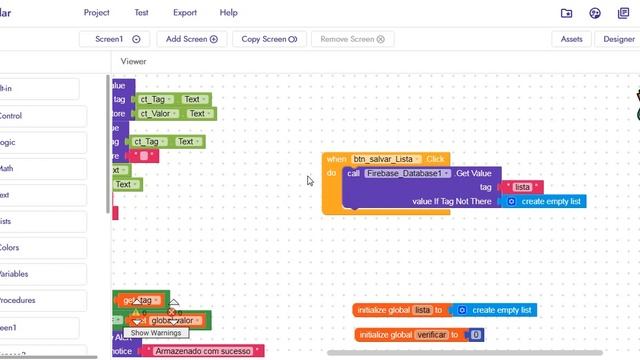Select the Colors blocks category
Image resolution: width=640 pixels, height=360 pixels.
(43, 248)
